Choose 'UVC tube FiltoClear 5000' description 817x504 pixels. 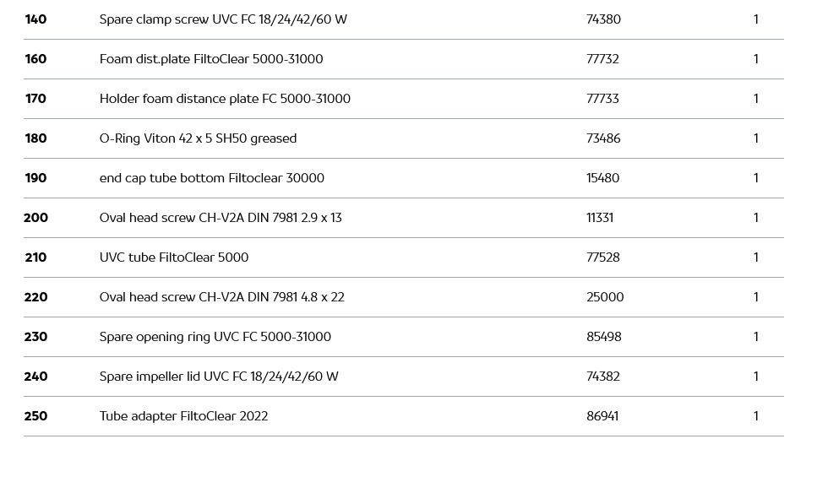(174, 257)
